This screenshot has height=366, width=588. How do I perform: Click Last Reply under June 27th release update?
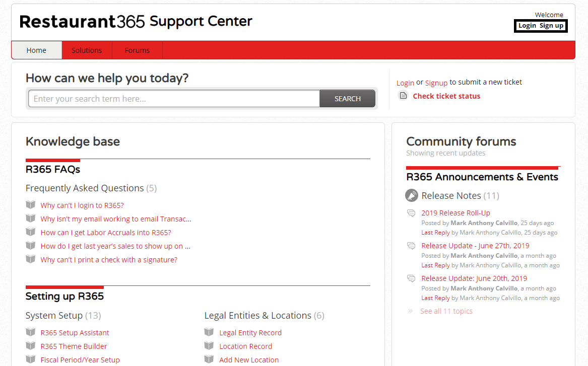pyautogui.click(x=435, y=265)
